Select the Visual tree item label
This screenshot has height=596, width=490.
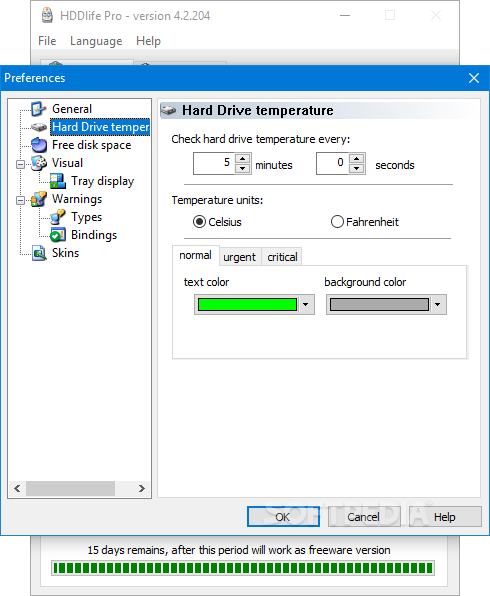[67, 163]
